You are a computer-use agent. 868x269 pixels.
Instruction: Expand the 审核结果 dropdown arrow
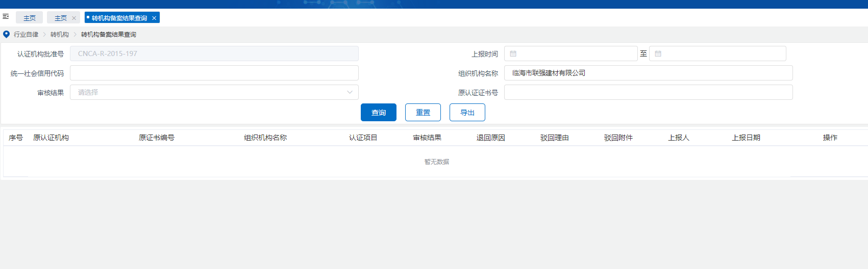click(x=350, y=92)
